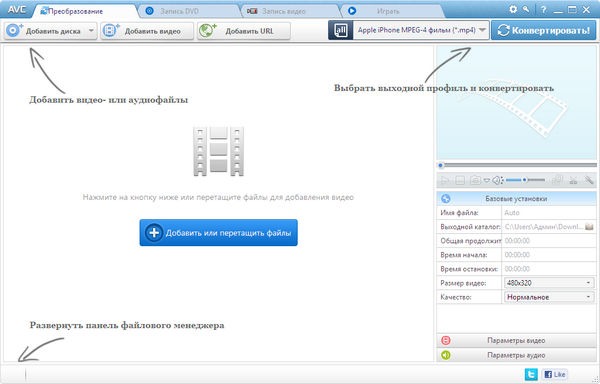
Task: Click the stop button under the preview
Action: [x=460, y=180]
